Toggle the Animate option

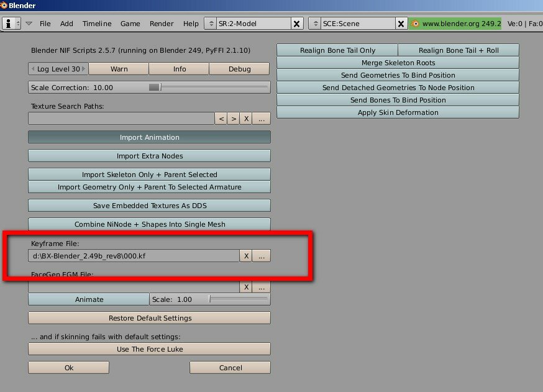coord(89,299)
